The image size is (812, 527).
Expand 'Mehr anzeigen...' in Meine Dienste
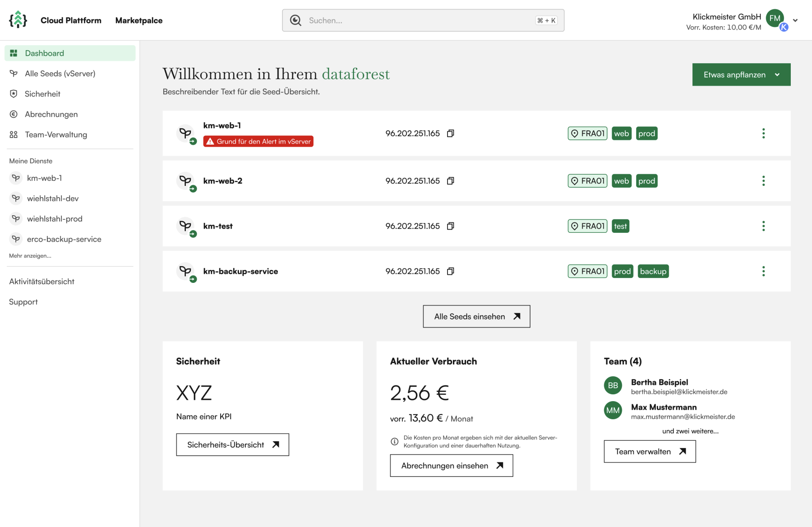pos(30,256)
